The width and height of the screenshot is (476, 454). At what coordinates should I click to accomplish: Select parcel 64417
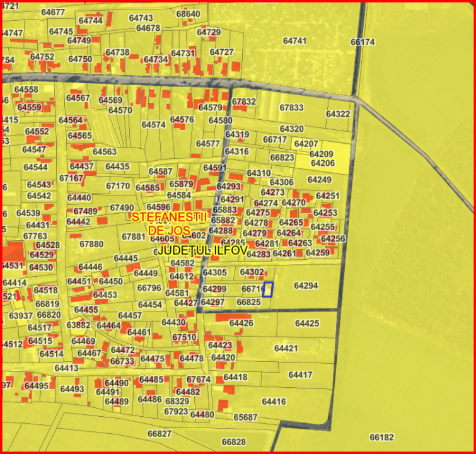300,375
